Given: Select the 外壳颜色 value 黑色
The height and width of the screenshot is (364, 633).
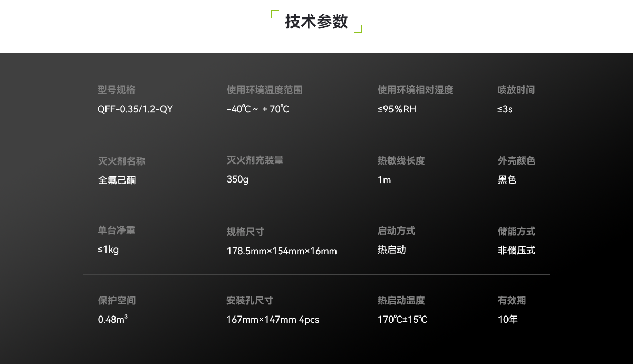Looking at the screenshot, I should (506, 180).
